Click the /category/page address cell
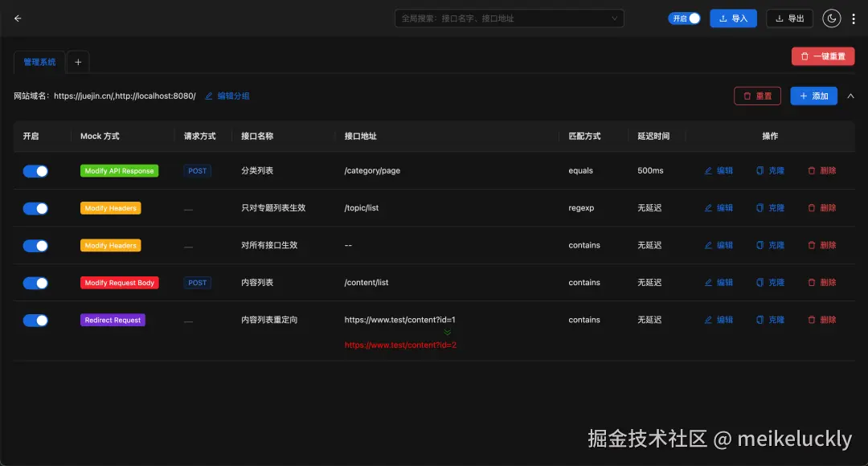 point(372,170)
